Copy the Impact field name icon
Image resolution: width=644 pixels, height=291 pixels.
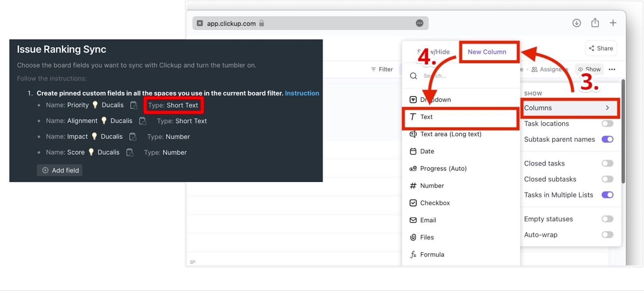(x=133, y=136)
